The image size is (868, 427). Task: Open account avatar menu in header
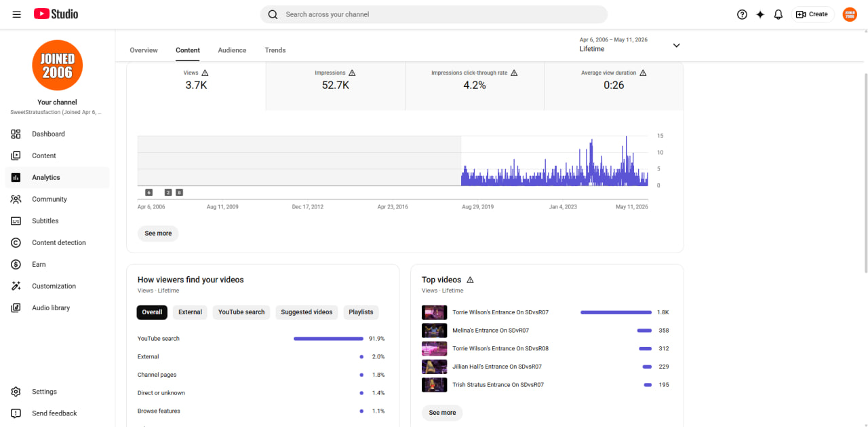pos(850,14)
